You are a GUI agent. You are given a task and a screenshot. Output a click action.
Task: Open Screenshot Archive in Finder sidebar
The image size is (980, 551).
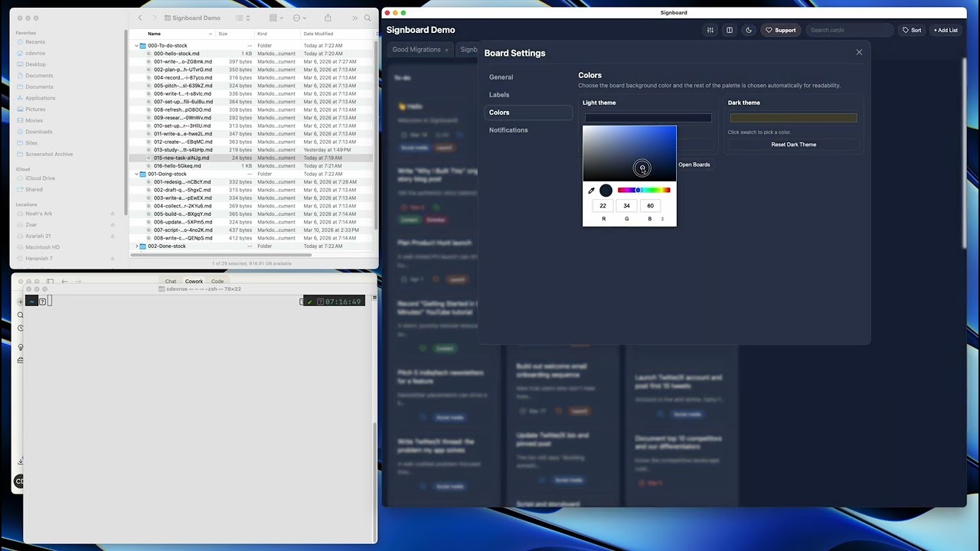[49, 154]
